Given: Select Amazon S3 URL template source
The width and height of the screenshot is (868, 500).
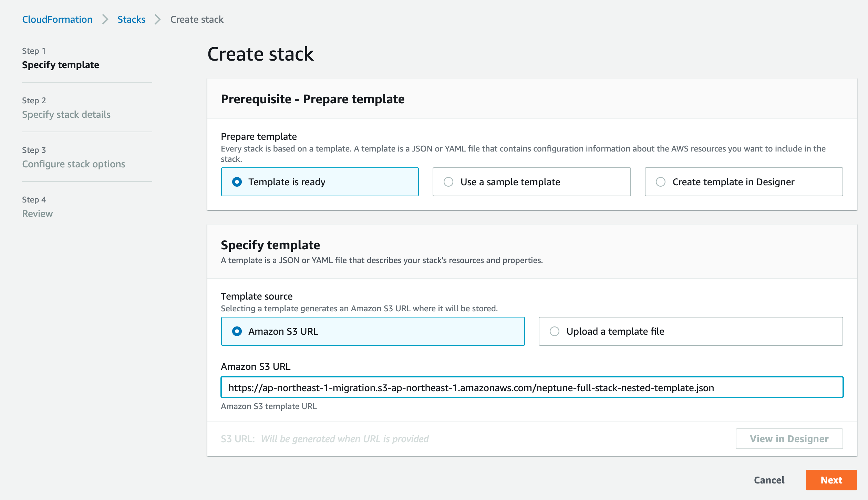Looking at the screenshot, I should (x=237, y=331).
